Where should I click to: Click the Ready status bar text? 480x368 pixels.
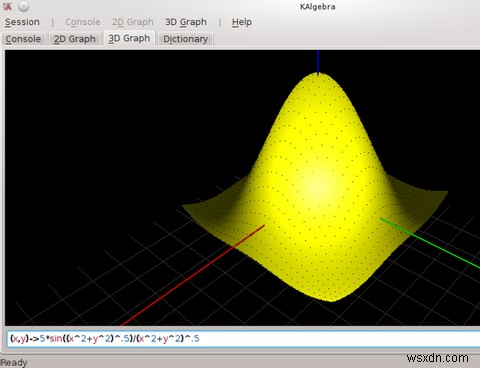14,362
